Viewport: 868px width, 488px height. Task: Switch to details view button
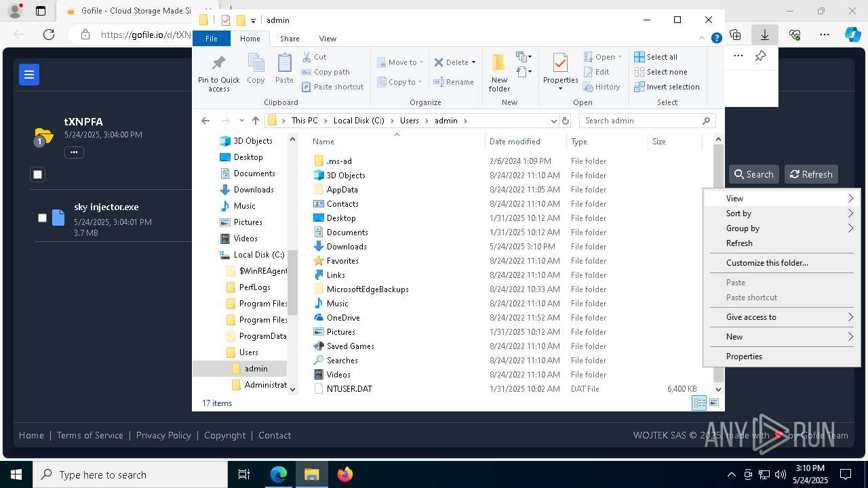pos(698,403)
